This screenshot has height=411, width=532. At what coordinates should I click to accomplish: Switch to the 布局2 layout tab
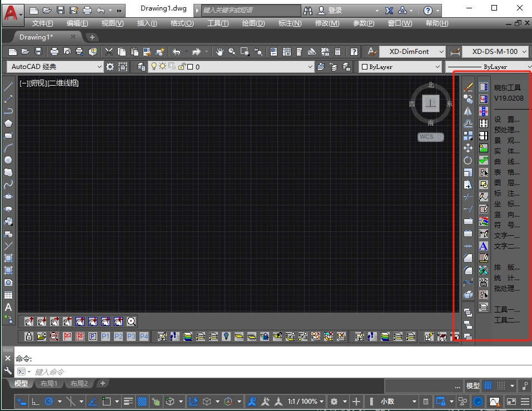[79, 384]
